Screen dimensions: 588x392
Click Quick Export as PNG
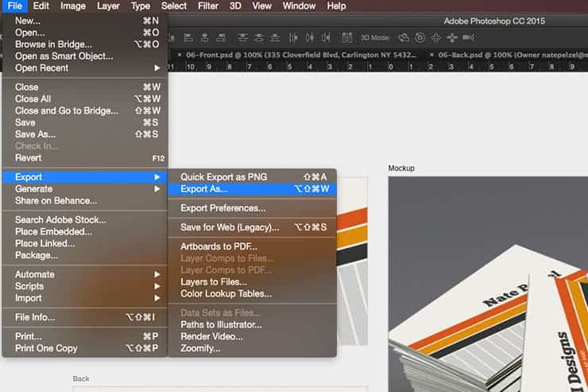pos(253,177)
